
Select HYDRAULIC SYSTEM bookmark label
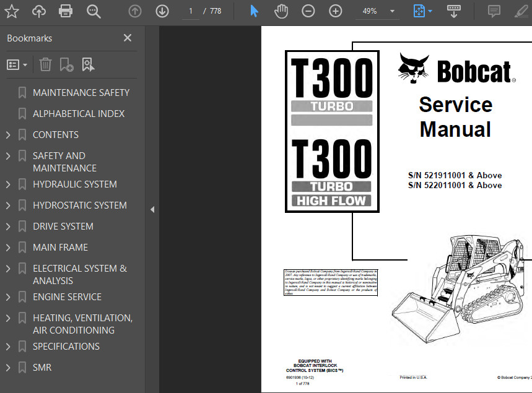[75, 184]
